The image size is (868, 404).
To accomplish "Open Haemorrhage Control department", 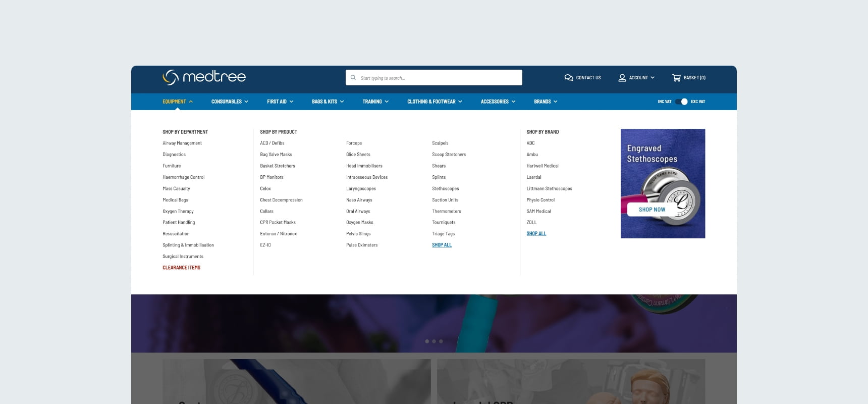I will [184, 177].
